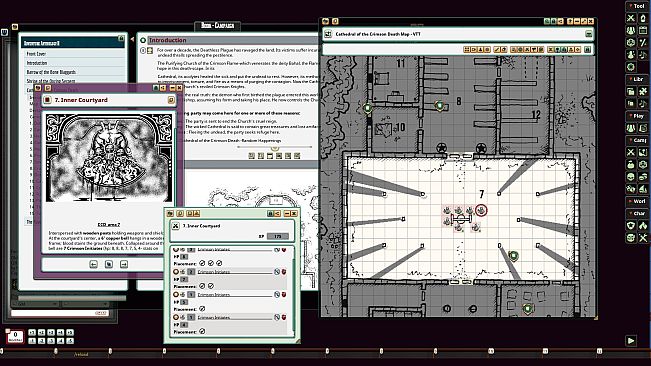Image resolution: width=651 pixels, height=366 pixels.
Task: Open the puzzle-piece modules icon under Libr
Action: click(x=643, y=91)
